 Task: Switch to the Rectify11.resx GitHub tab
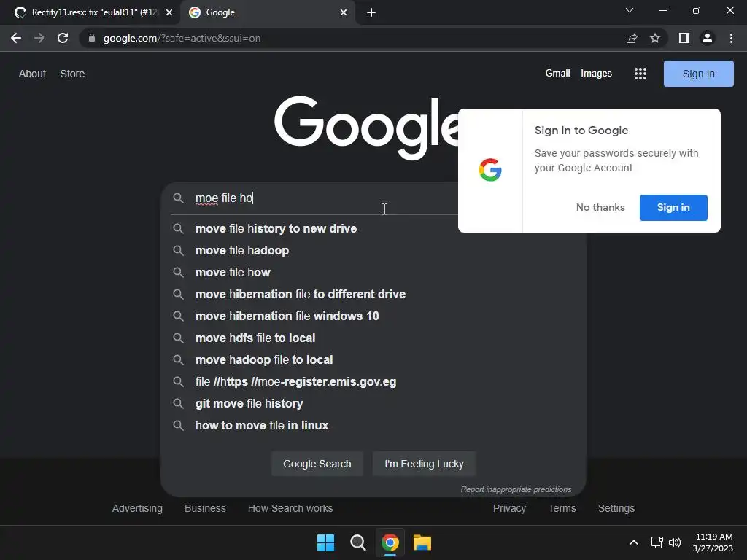90,12
